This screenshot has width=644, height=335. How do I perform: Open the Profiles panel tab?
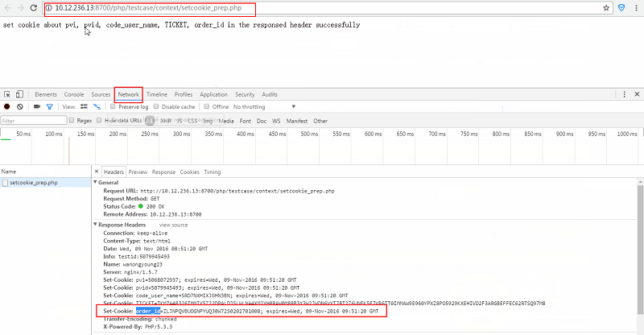(184, 94)
